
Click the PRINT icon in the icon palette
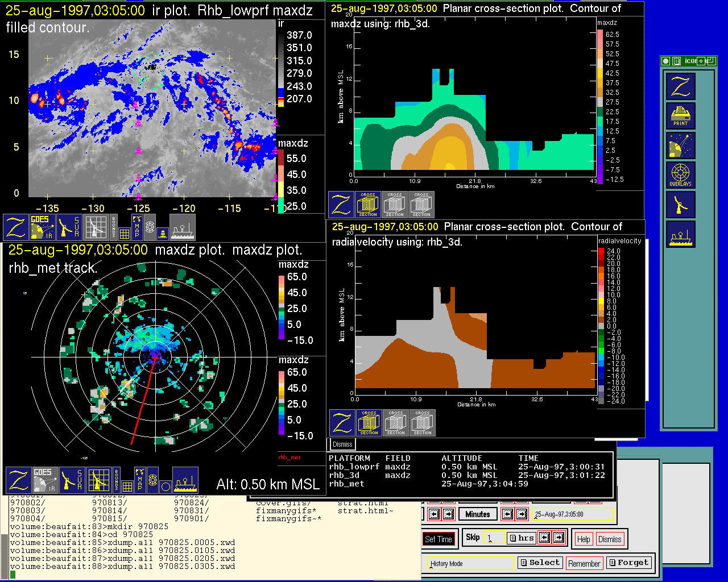pyautogui.click(x=680, y=117)
